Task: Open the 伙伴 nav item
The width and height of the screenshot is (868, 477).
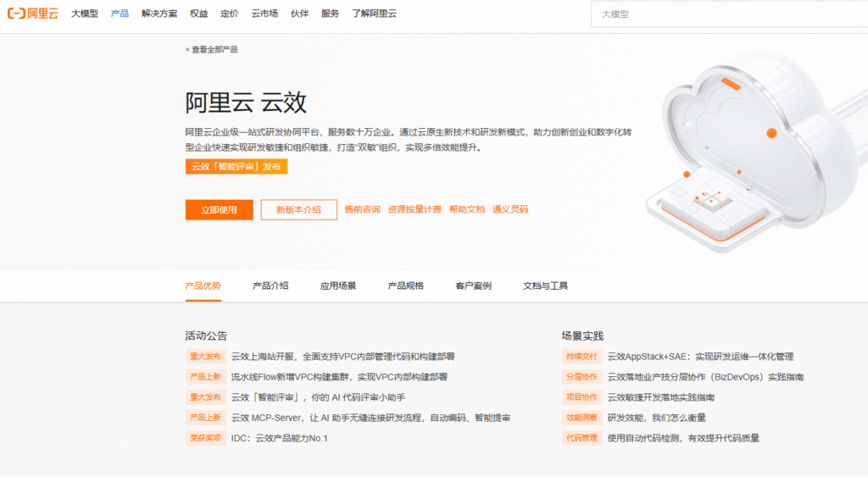Action: tap(299, 14)
